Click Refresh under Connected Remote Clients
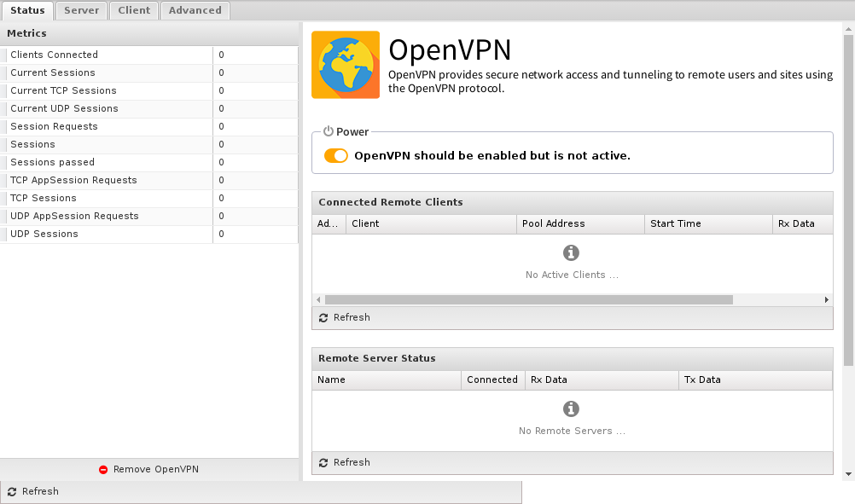The width and height of the screenshot is (855, 504). (x=345, y=317)
